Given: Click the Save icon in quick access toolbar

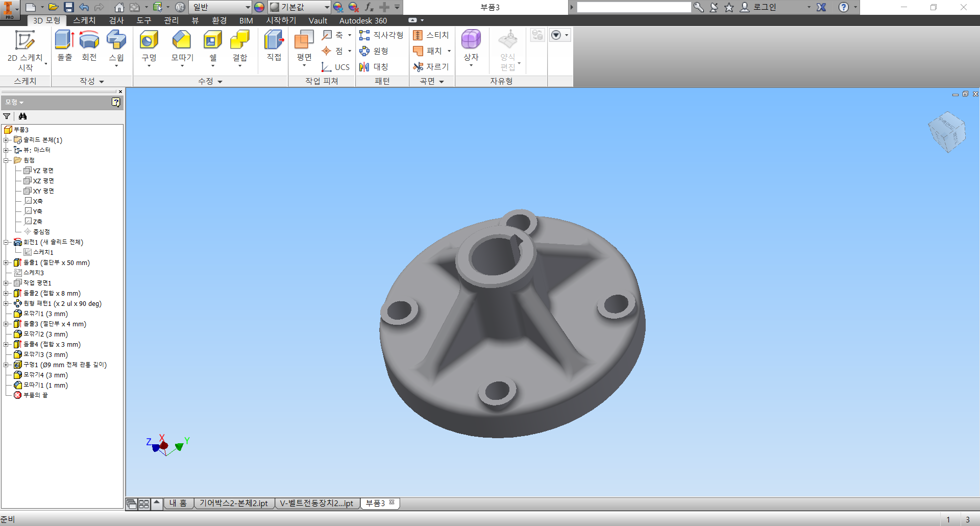Looking at the screenshot, I should pyautogui.click(x=69, y=7).
